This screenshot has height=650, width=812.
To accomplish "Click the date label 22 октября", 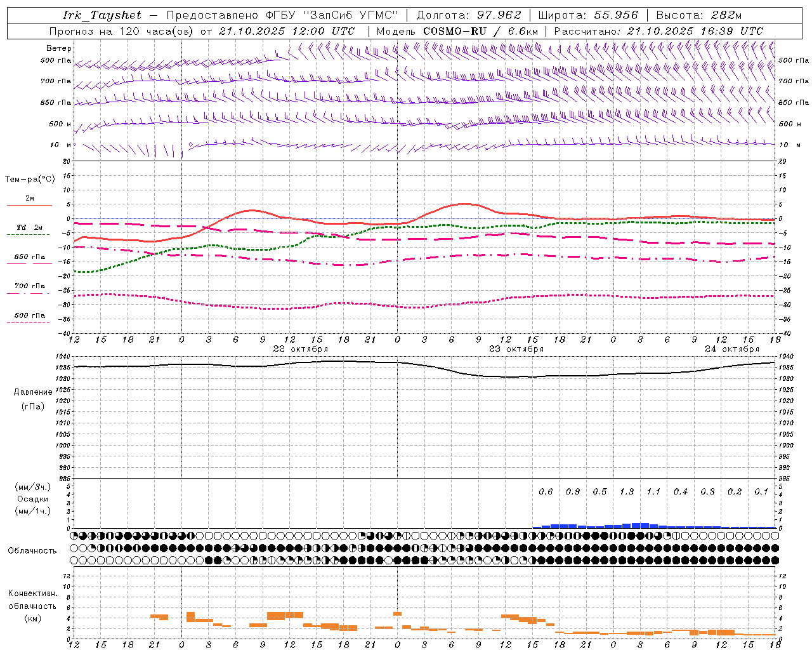I will coord(301,349).
